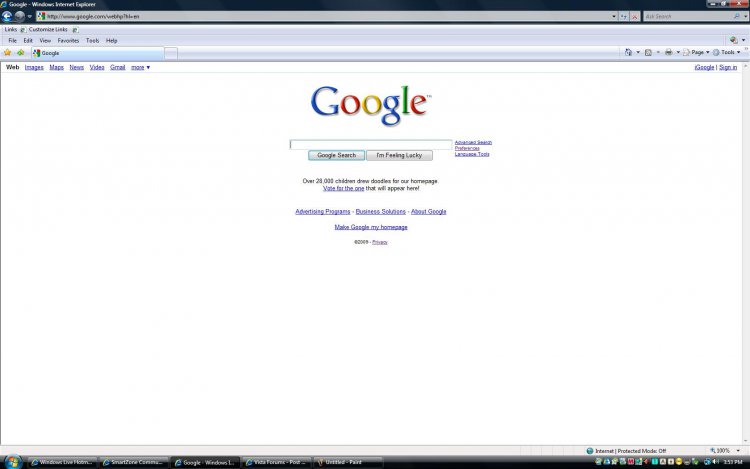The width and height of the screenshot is (750, 469).
Task: Click the 'Vote for the one' link
Action: 343,188
